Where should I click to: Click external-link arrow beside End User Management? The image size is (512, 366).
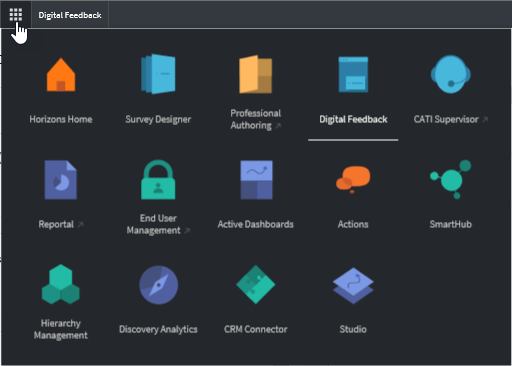coord(187,230)
